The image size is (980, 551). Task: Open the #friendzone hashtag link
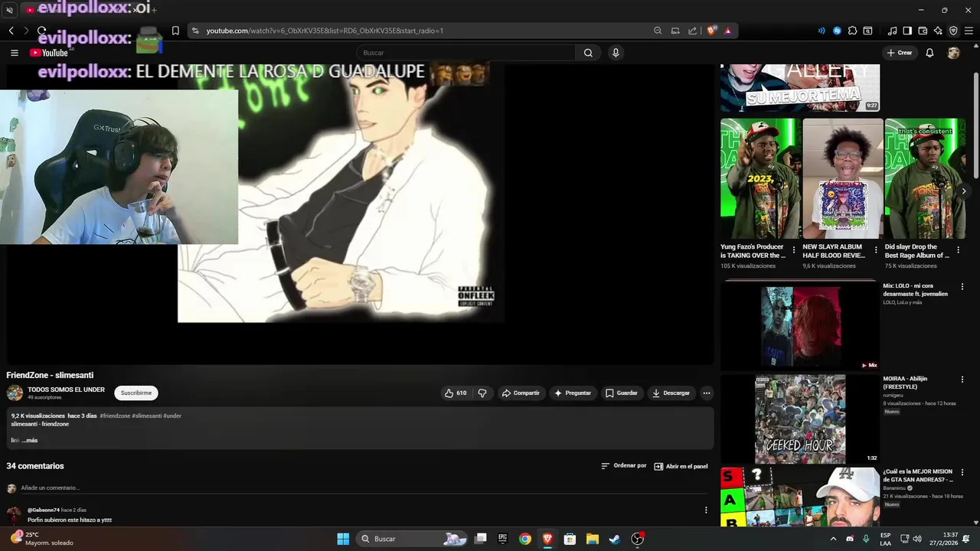point(115,416)
